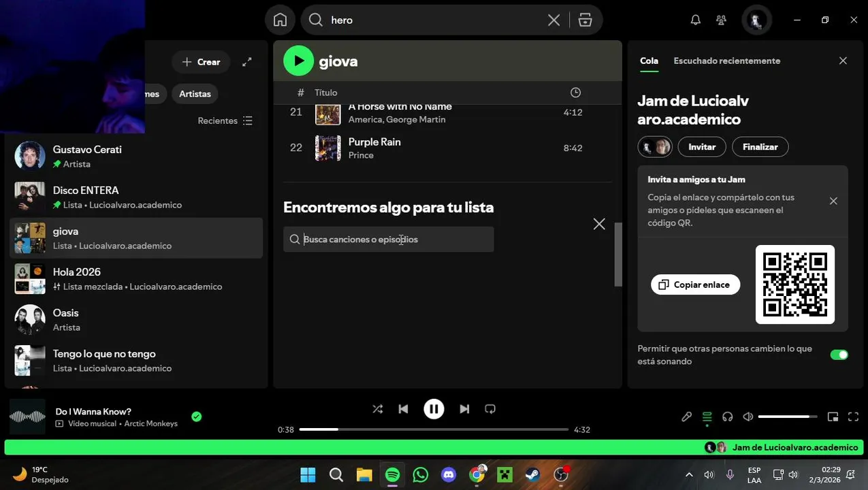The image size is (868, 490).
Task: Dismiss the 'Invita a amigos' card
Action: click(x=833, y=201)
